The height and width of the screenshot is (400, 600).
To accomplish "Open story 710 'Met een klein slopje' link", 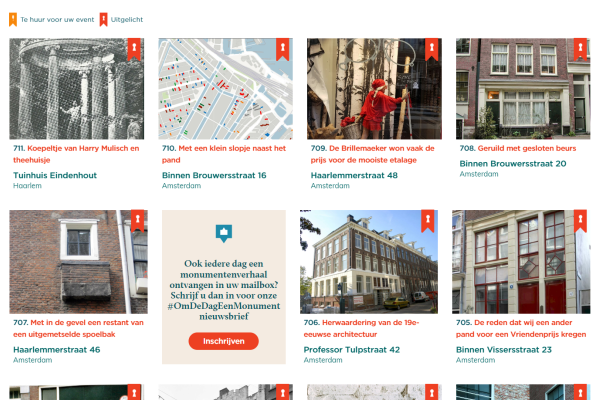I will (224, 153).
